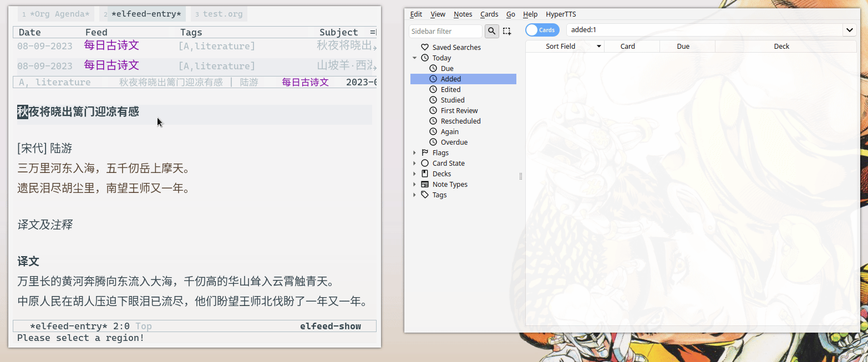Click the Sidebar filter input box
This screenshot has height=362, width=868.
point(446,31)
